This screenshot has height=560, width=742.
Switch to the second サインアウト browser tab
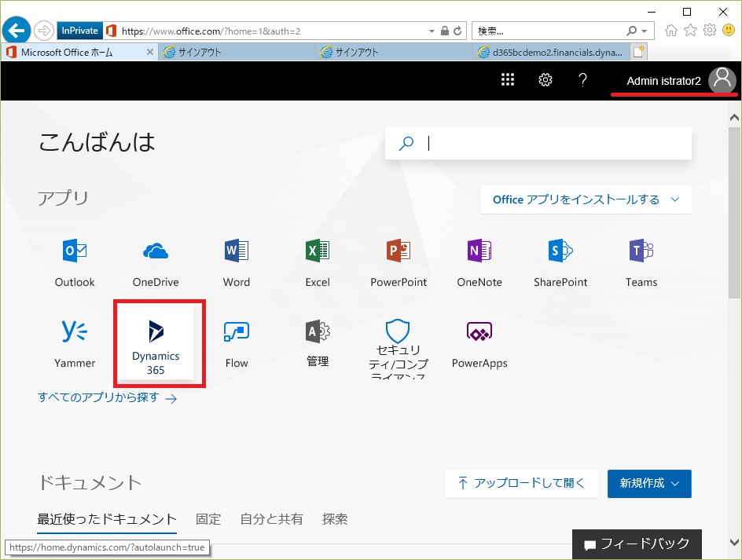pos(395,52)
